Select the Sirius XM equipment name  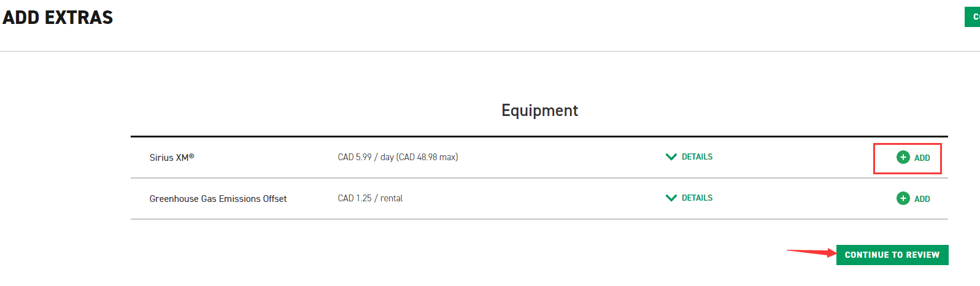click(x=169, y=158)
